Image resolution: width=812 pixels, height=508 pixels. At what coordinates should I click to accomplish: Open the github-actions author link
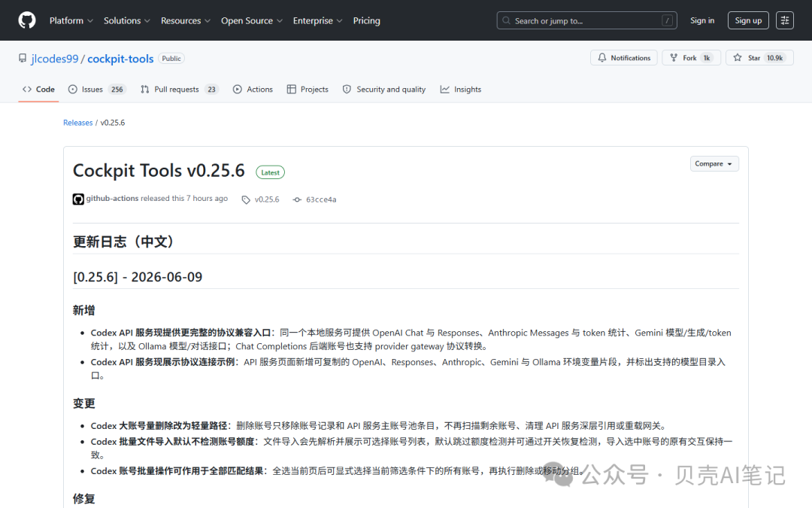(x=112, y=199)
